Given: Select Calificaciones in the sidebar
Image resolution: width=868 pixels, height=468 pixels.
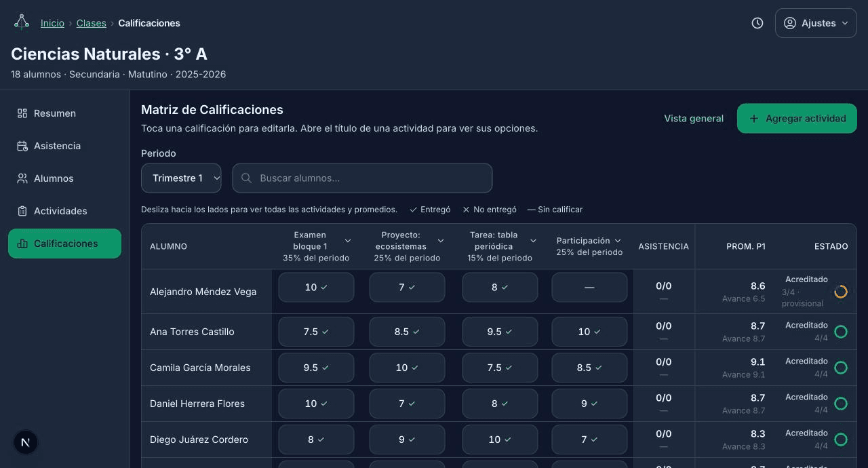Looking at the screenshot, I should point(64,243).
